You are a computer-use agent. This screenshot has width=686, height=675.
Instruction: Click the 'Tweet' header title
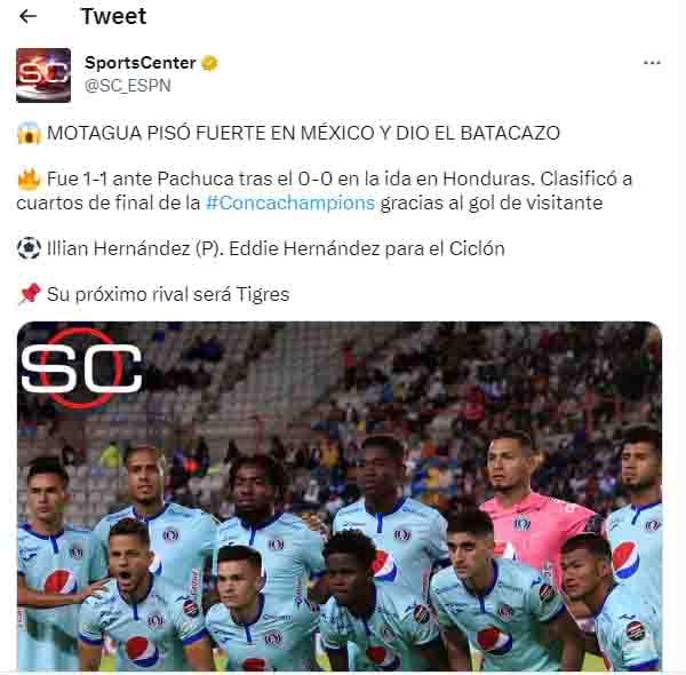114,17
